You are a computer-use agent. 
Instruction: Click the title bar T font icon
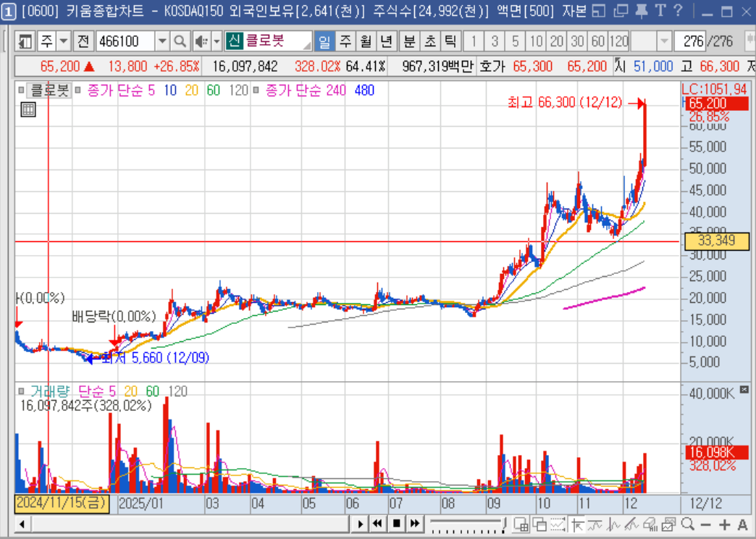pyautogui.click(x=660, y=11)
